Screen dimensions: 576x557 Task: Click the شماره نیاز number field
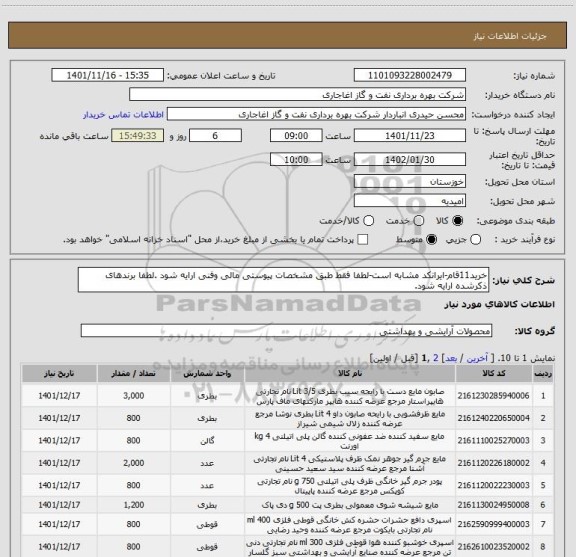pos(410,75)
